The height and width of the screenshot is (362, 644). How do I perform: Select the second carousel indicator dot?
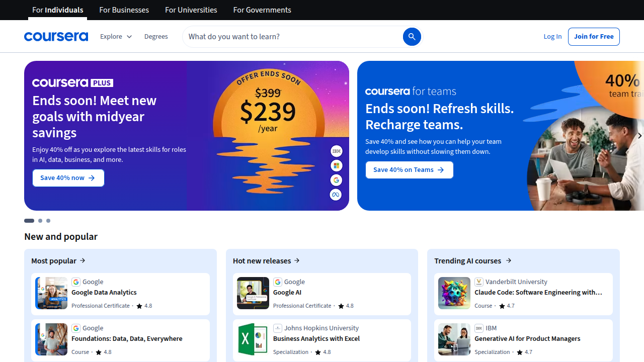40,221
